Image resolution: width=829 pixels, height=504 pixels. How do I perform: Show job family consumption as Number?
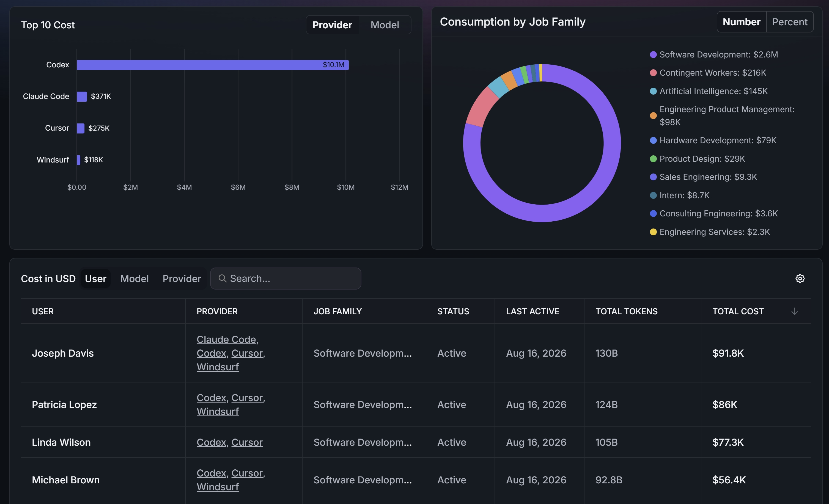click(x=742, y=22)
